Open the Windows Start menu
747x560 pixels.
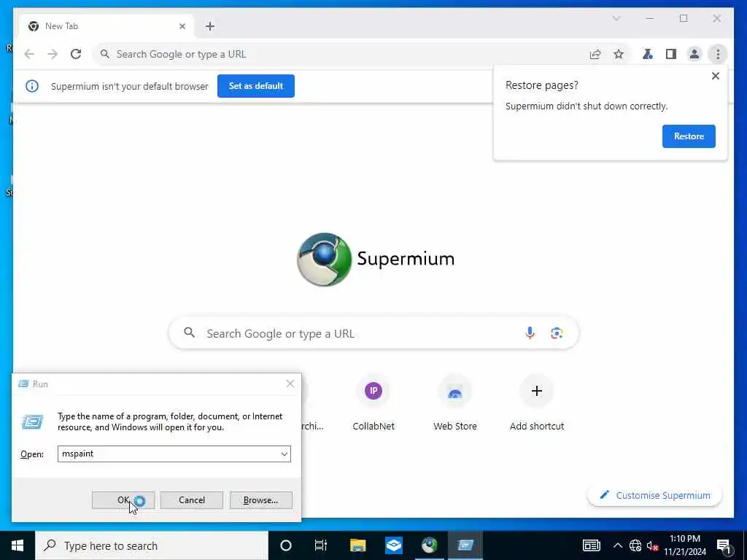point(18,545)
